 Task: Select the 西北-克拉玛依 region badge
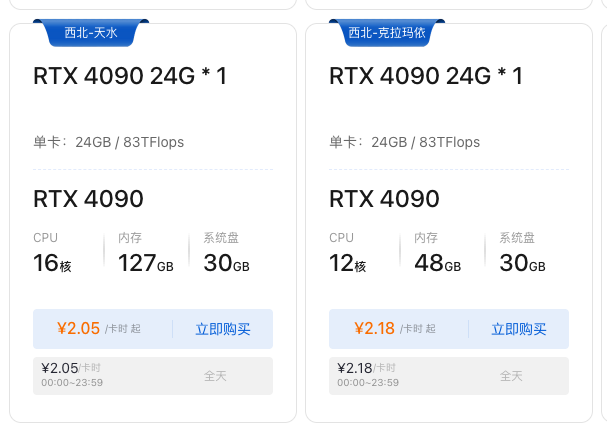click(387, 33)
